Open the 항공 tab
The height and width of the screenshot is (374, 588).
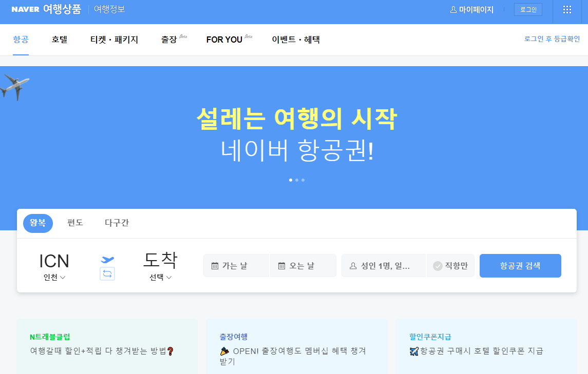tap(21, 40)
